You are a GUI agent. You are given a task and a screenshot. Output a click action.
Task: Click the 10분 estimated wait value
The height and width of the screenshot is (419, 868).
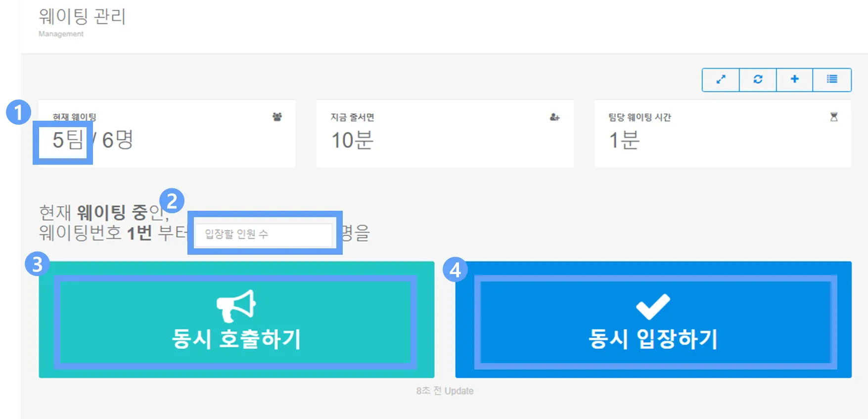pyautogui.click(x=352, y=140)
